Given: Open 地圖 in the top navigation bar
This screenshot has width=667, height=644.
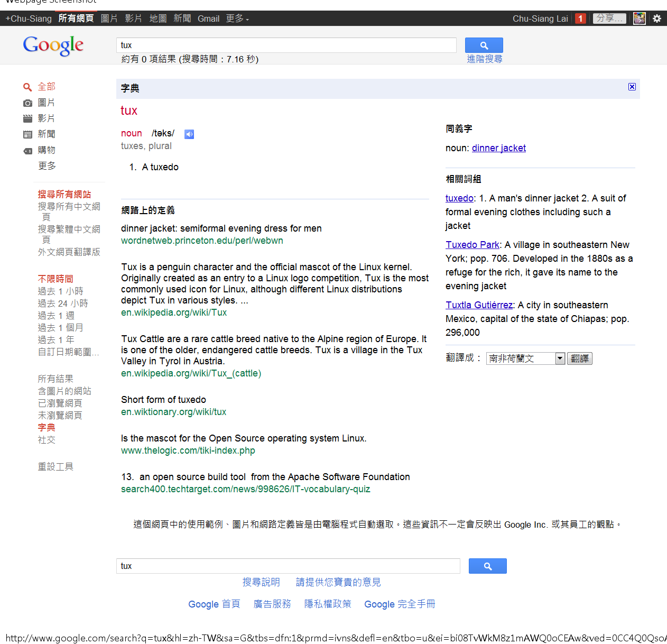Looking at the screenshot, I should tap(158, 19).
